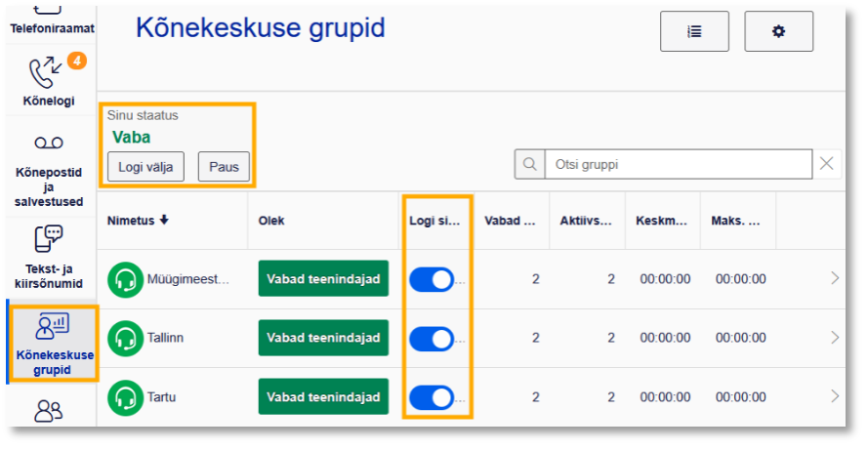
Task: Click the headset icon for Tallinn group
Action: [125, 338]
